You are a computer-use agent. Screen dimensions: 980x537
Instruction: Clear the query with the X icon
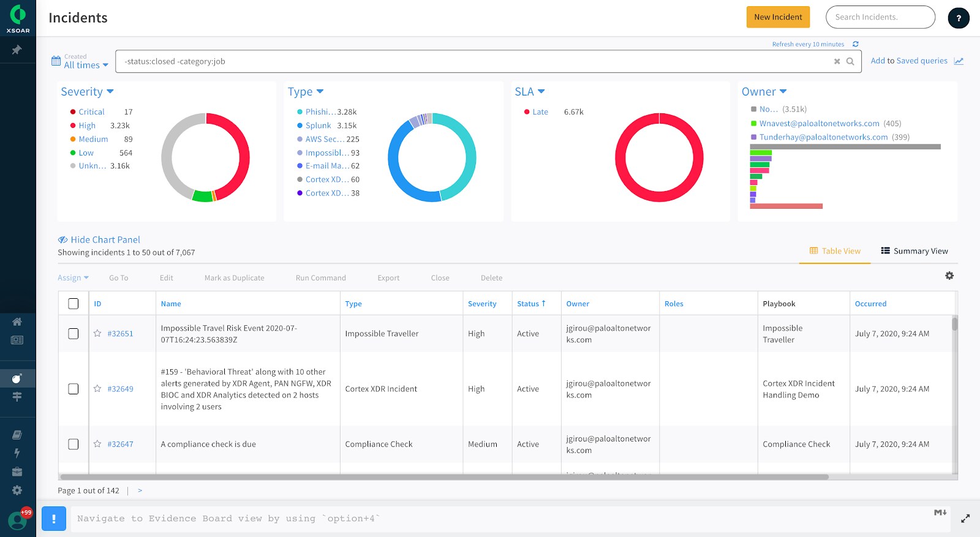(837, 61)
